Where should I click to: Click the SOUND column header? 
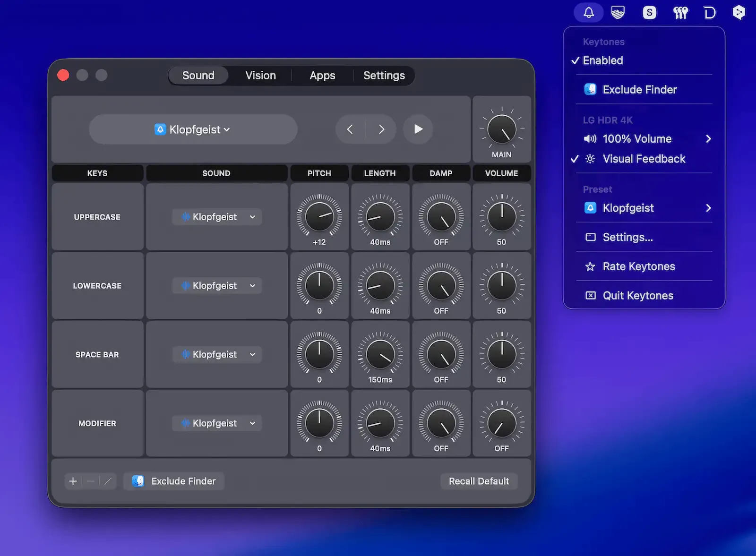point(216,173)
